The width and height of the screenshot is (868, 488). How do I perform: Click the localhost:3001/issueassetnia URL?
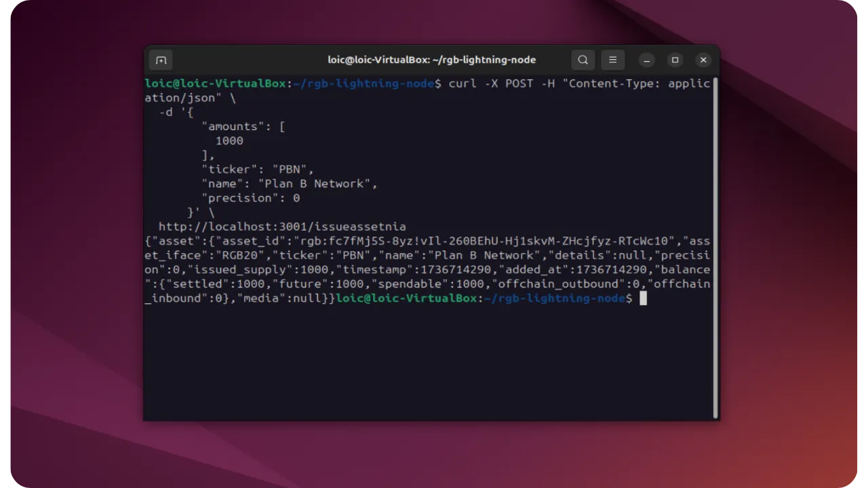coord(282,226)
